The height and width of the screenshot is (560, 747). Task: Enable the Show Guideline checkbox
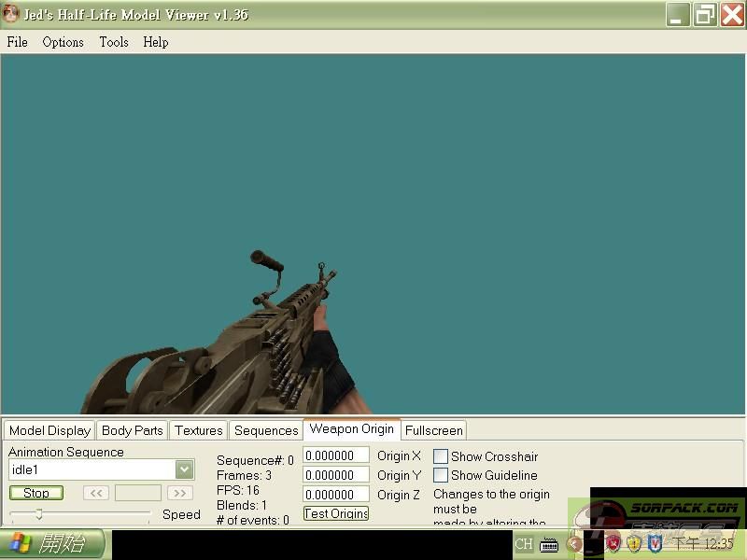(x=440, y=475)
